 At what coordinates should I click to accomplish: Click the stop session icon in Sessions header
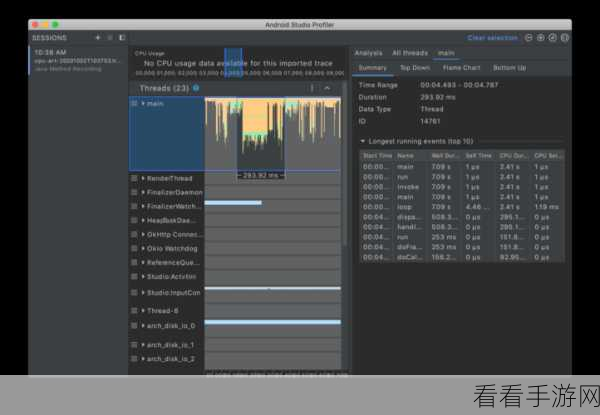click(x=110, y=37)
